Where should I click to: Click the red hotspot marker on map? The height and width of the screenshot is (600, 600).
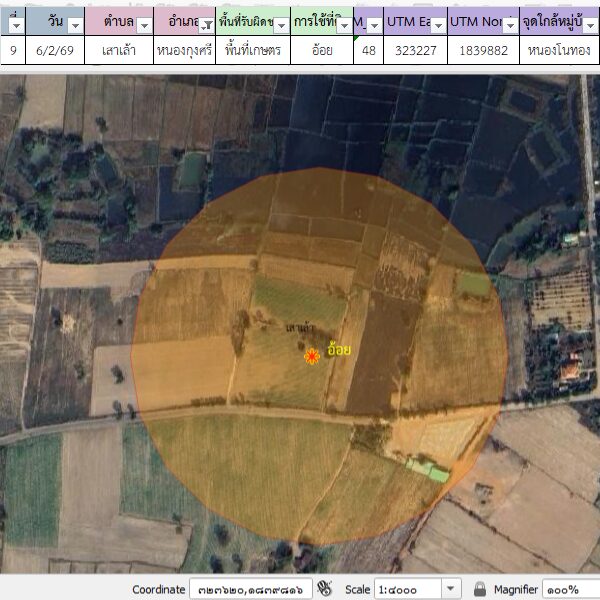312,355
